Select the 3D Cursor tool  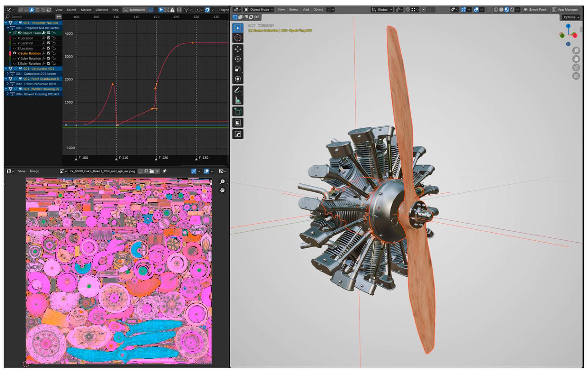238,38
